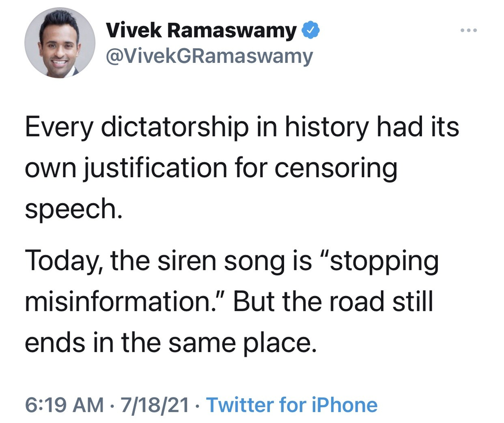
Task: Click the phrase "But the road still"
Action: pos(333,301)
